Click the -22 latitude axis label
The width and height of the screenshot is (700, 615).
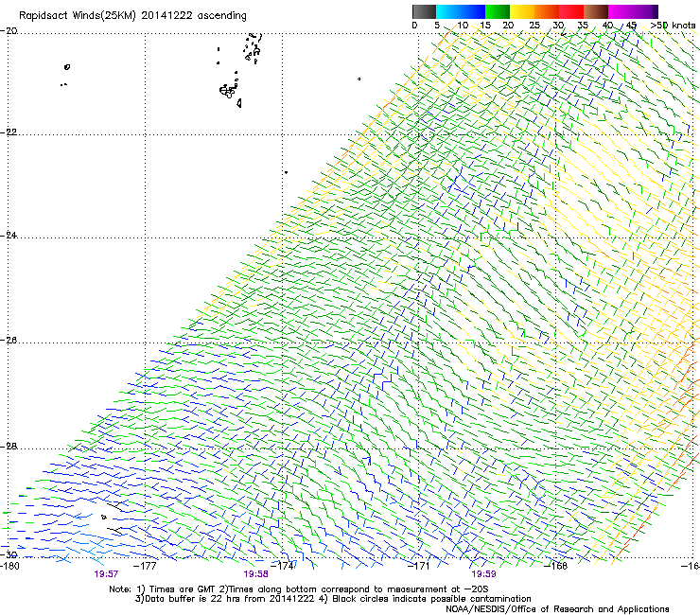[x=9, y=132]
